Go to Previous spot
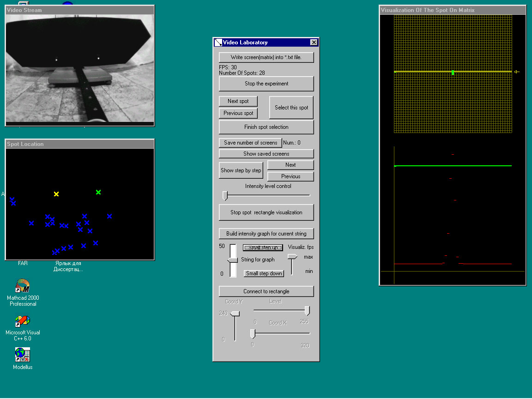Viewport: 532px width, 399px height. tap(238, 113)
